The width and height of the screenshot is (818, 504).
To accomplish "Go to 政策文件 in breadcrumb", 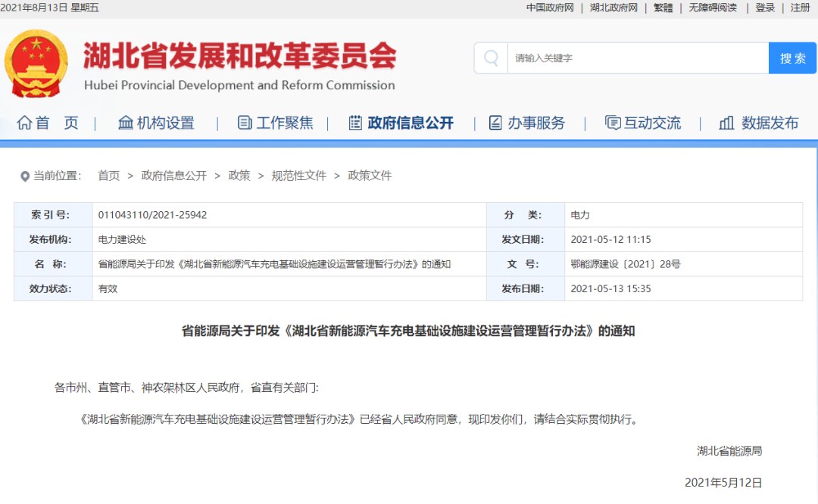I will [370, 176].
